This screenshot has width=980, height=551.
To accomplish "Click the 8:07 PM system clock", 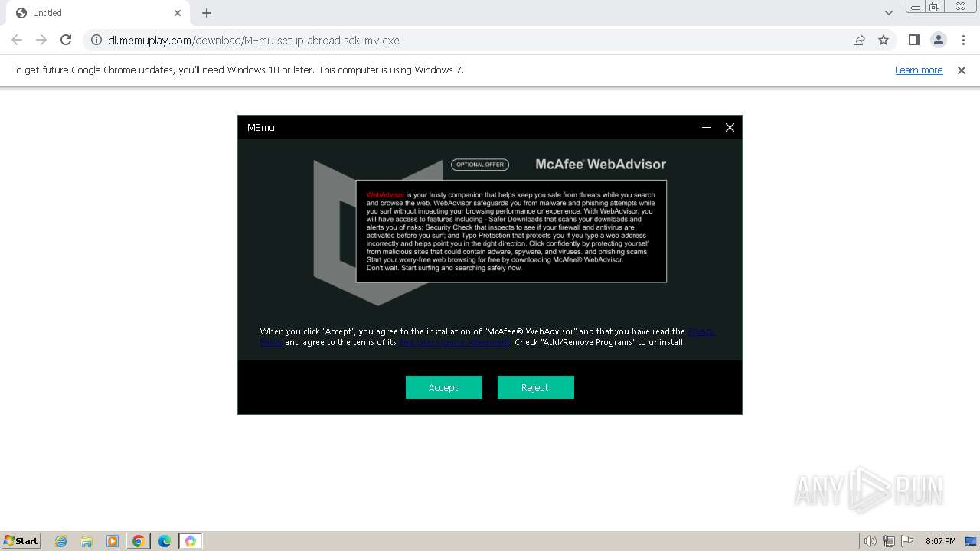I will click(x=940, y=541).
